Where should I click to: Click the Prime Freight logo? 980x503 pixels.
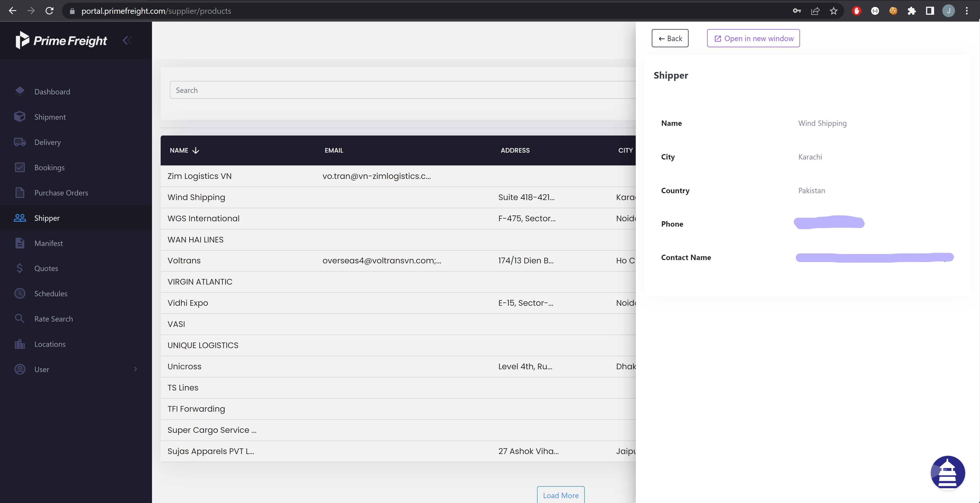click(x=61, y=40)
